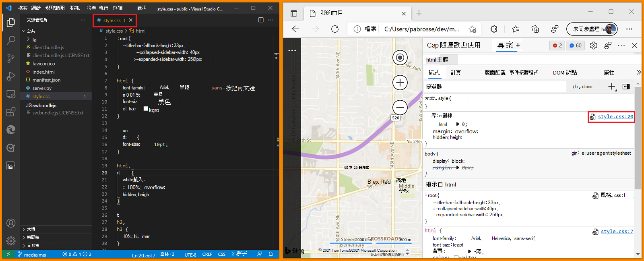Open the File menu in VS Code
The height and width of the screenshot is (261, 644).
(x=23, y=8)
